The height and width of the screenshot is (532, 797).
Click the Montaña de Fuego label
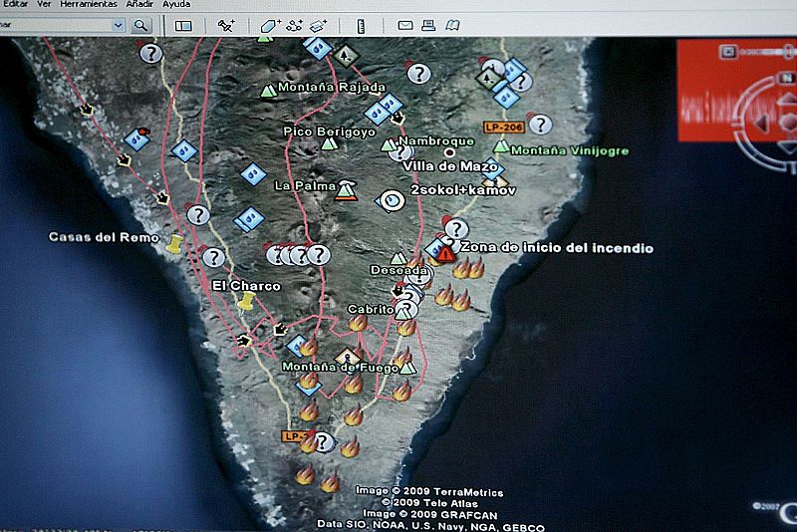point(340,367)
